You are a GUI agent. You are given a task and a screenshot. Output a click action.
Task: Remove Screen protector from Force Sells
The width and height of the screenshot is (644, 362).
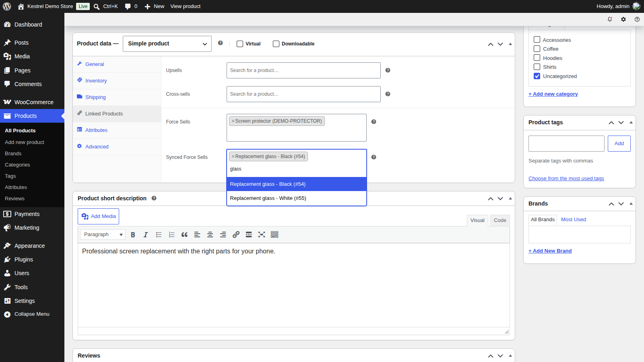click(x=233, y=121)
